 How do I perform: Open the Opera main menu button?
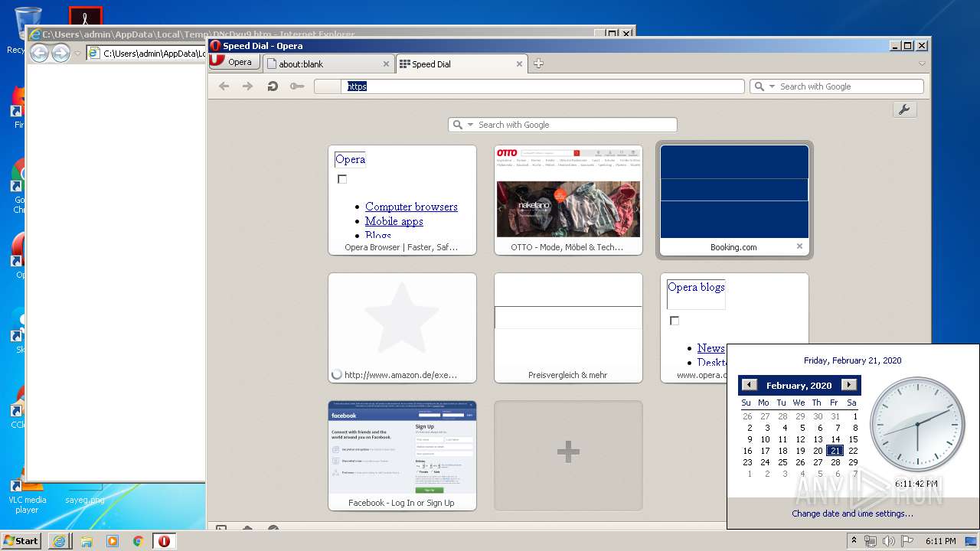pos(234,63)
